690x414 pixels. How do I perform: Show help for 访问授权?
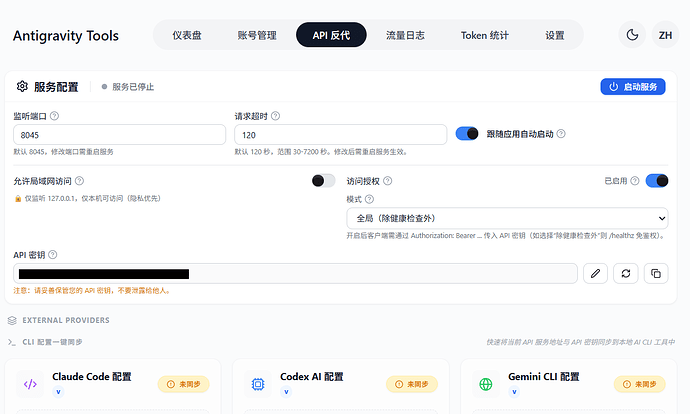(x=388, y=181)
